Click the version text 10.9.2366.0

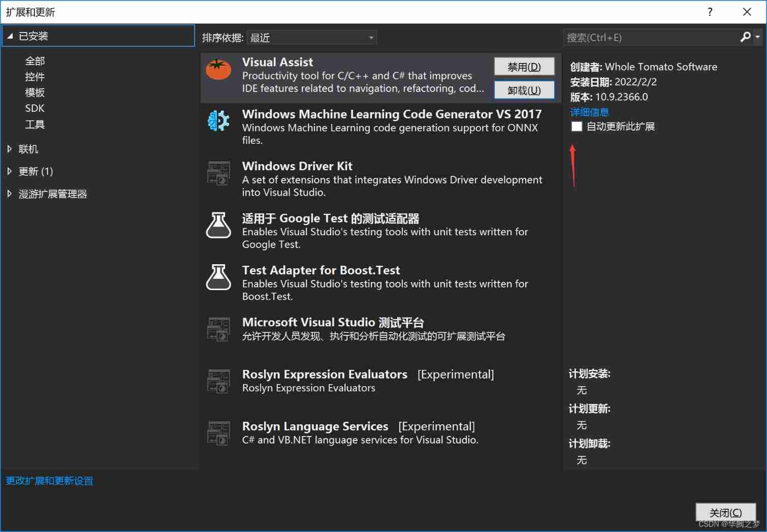621,97
